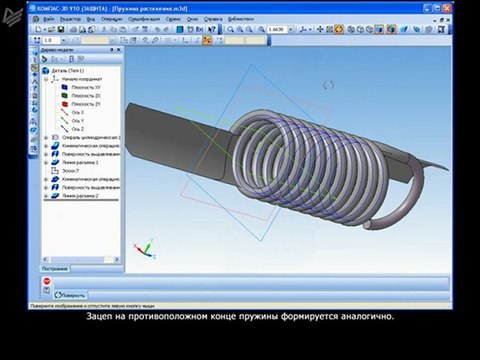Pin the Дерево модели panel
The height and width of the screenshot is (360, 480).
[112, 50]
